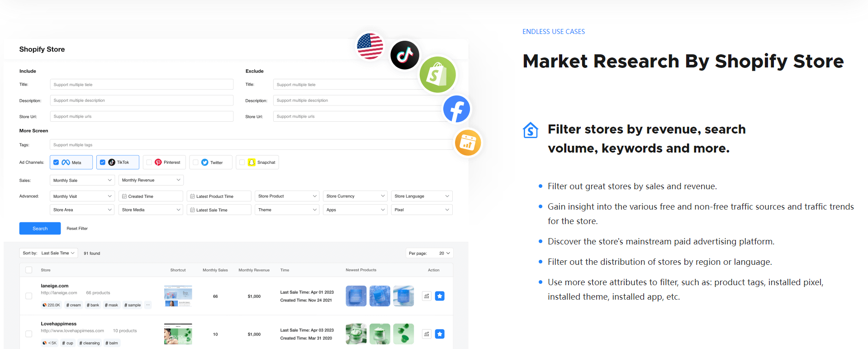Click the # cream tag
Viewport: 868px width, 349px height.
(74, 305)
